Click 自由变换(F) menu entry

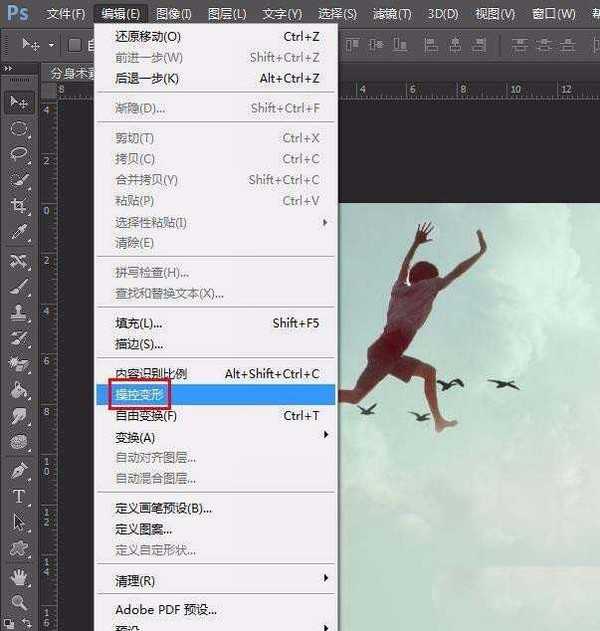(146, 416)
